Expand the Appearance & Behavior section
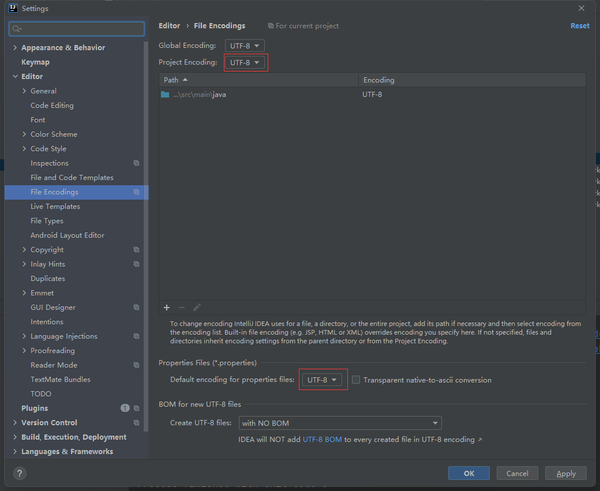The image size is (600, 491). pyautogui.click(x=15, y=47)
